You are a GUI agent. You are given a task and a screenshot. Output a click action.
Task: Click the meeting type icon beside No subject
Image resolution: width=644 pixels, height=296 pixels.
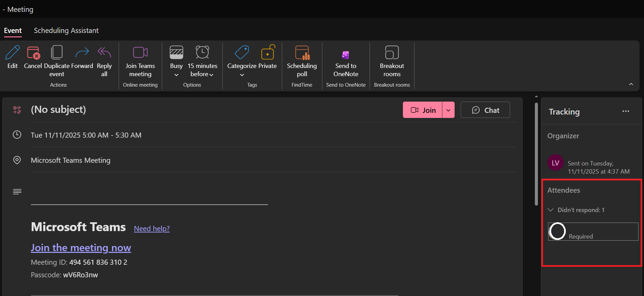[17, 110]
